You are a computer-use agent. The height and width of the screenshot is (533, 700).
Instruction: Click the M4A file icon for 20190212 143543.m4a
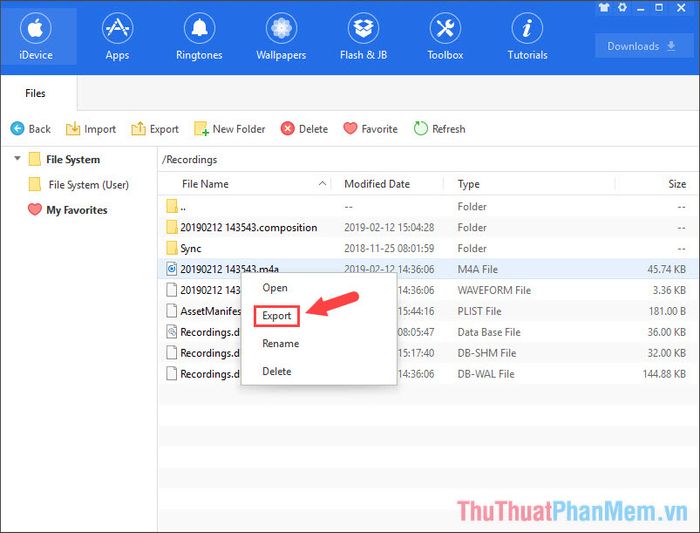coord(171,269)
